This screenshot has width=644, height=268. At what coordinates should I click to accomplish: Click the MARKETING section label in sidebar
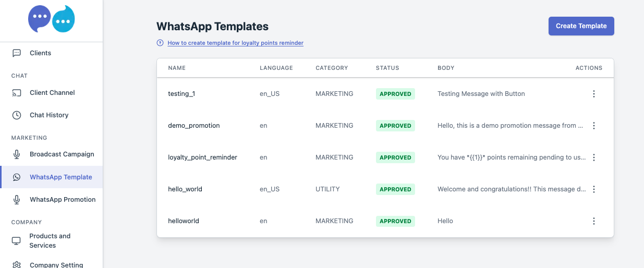[x=29, y=138]
